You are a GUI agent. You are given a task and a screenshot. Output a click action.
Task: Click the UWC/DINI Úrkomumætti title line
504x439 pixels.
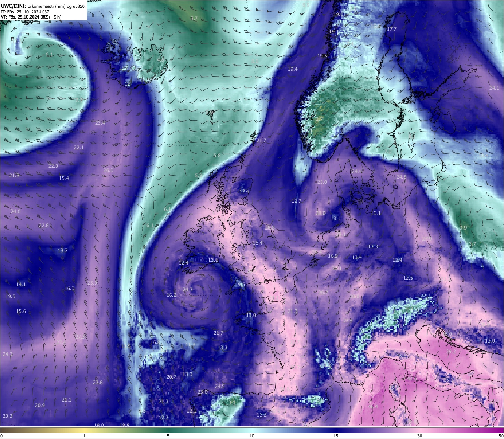tap(43, 6)
